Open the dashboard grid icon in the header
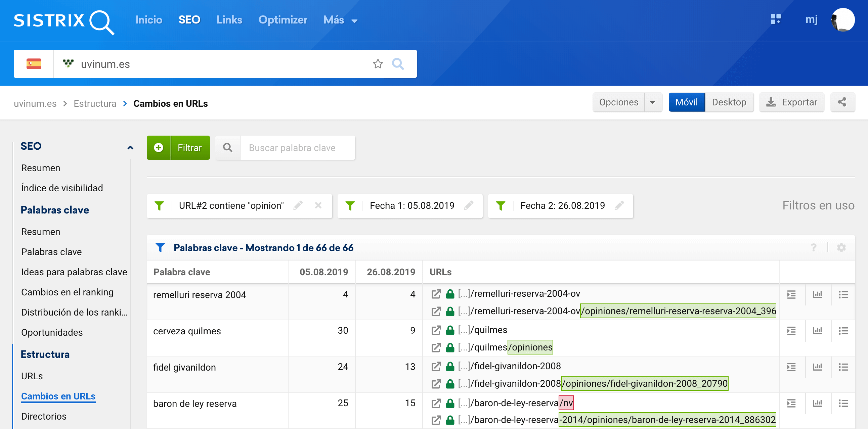This screenshot has width=868, height=429. [x=775, y=19]
